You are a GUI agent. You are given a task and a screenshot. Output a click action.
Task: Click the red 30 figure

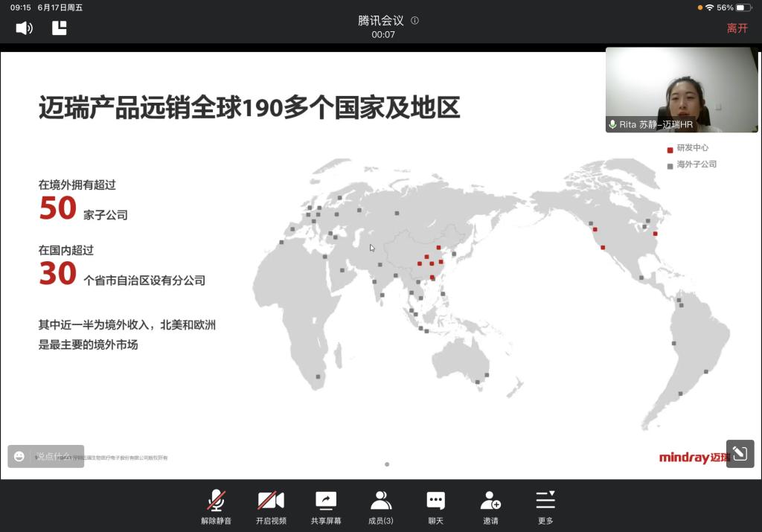(58, 274)
